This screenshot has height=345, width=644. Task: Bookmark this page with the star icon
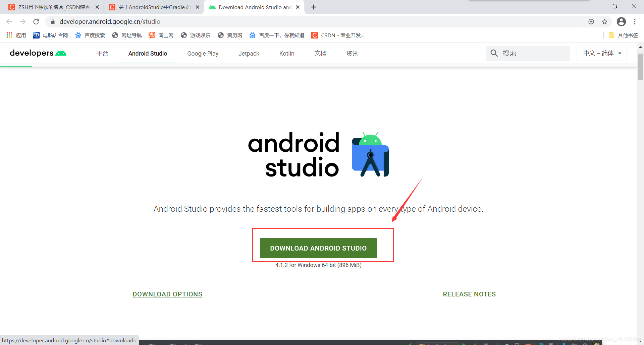click(x=604, y=22)
